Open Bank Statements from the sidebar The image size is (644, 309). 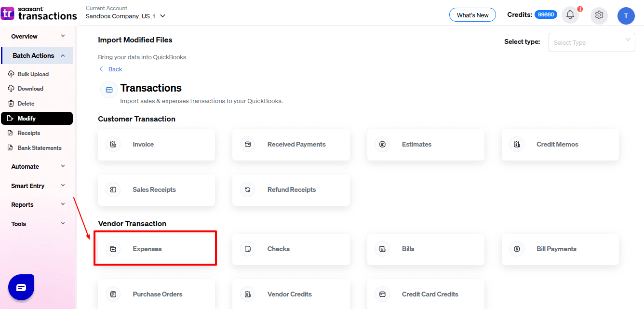[39, 148]
